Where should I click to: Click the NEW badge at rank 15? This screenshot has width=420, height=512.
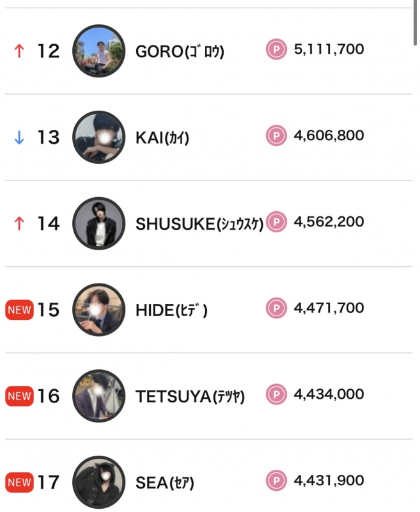19,310
